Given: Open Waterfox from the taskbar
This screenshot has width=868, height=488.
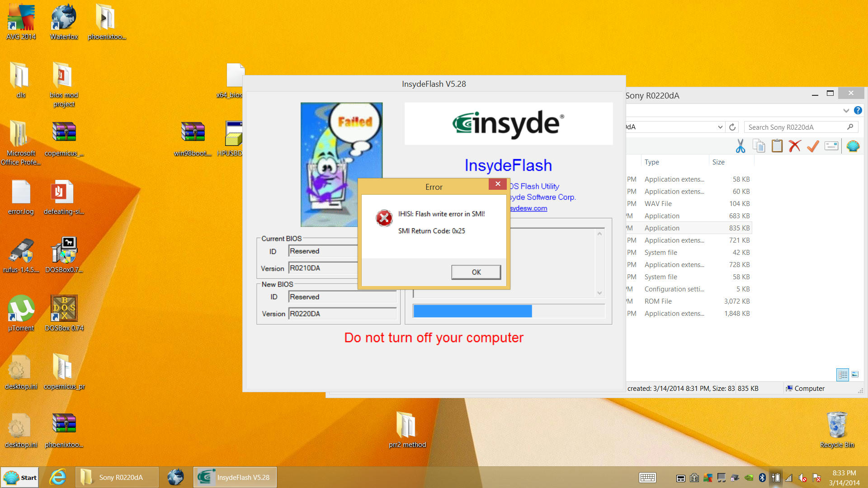Looking at the screenshot, I should 175,478.
